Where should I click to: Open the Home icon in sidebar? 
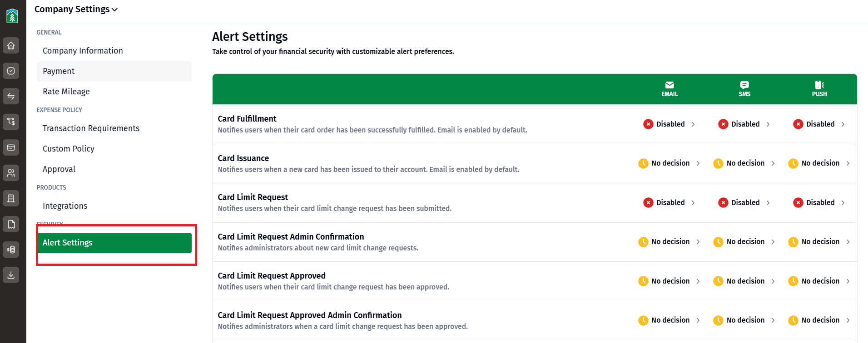coord(11,45)
